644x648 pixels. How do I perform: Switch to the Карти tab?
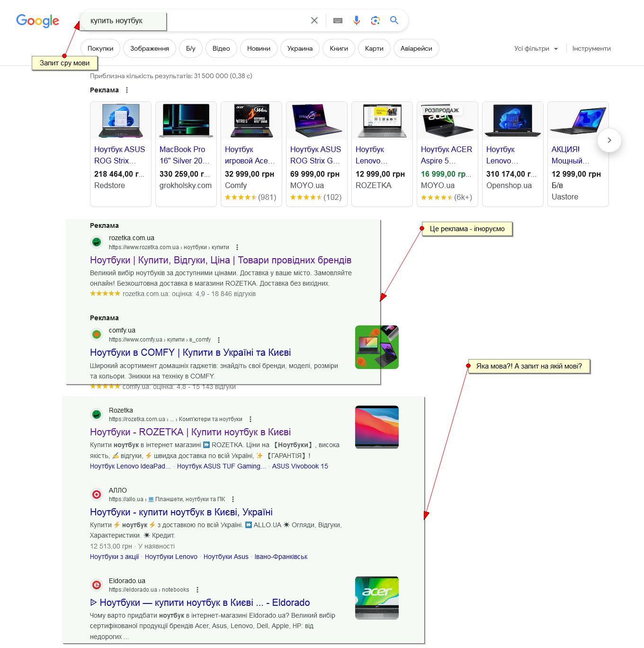(x=374, y=48)
